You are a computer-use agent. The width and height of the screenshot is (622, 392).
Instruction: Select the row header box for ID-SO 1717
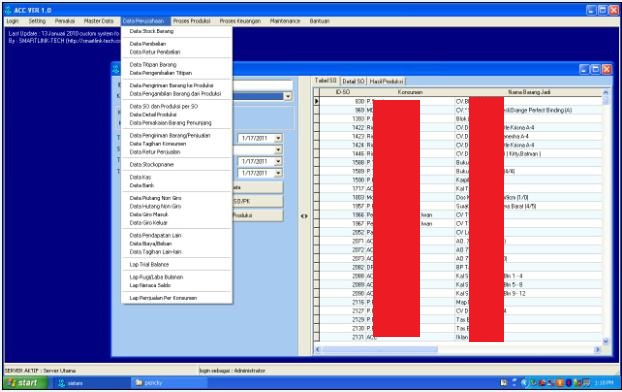coord(317,188)
